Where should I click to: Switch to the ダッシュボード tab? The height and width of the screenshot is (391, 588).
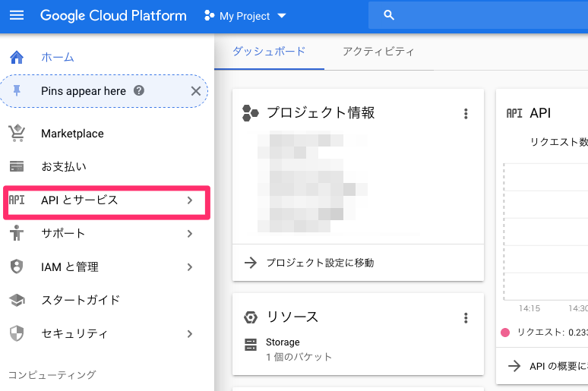point(269,52)
